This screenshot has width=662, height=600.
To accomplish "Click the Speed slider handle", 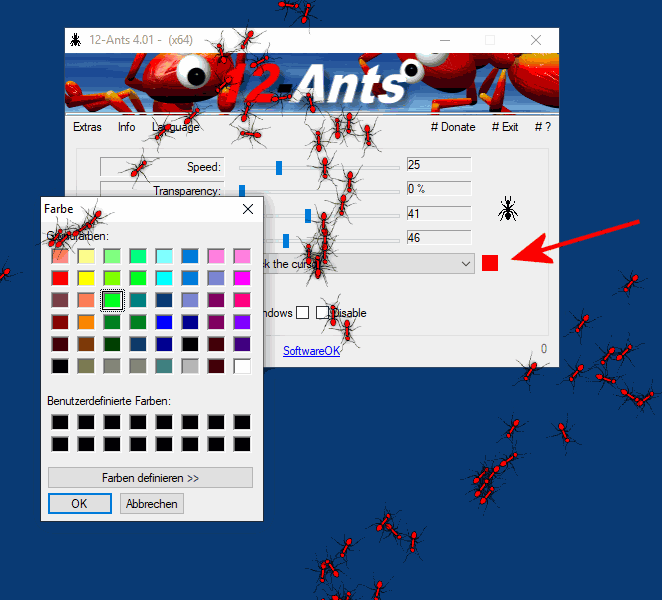I will point(279,168).
